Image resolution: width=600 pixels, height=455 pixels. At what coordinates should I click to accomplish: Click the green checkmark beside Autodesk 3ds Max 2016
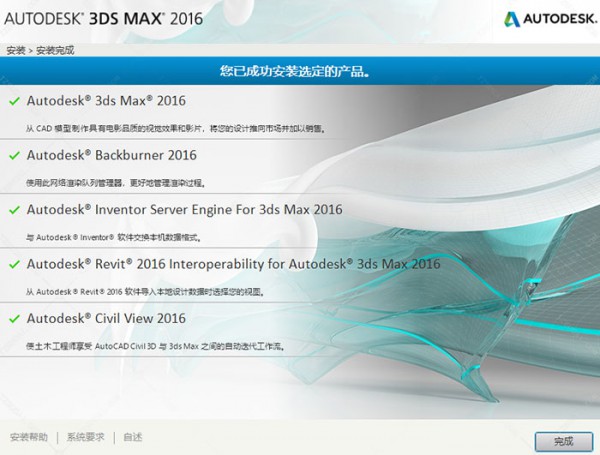(13, 101)
